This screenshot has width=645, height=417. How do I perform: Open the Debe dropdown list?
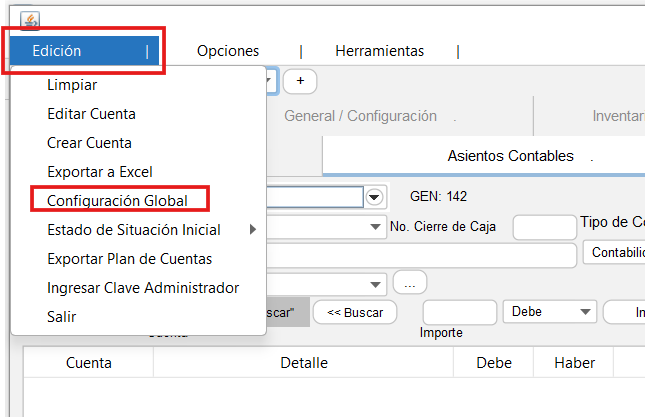click(x=550, y=312)
